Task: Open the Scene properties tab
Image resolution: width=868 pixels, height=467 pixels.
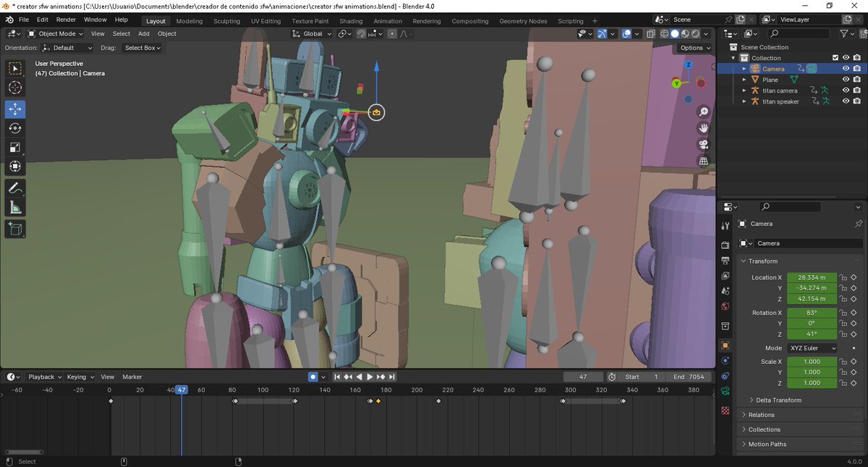Action: click(x=726, y=290)
